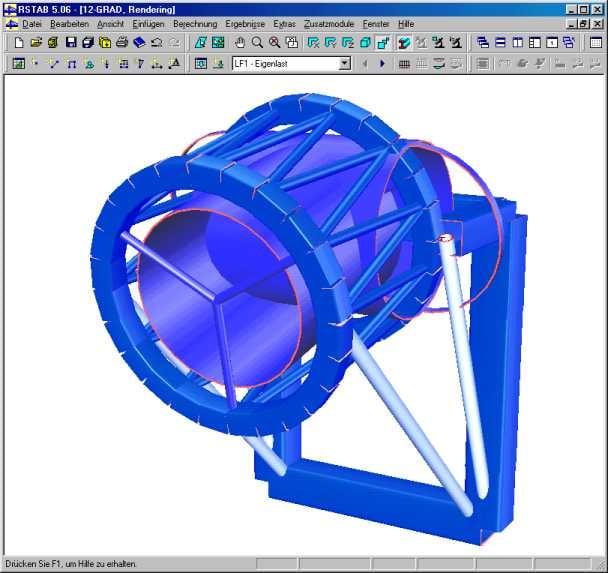Open the Datei menu
Image resolution: width=608 pixels, height=573 pixels.
(31, 24)
